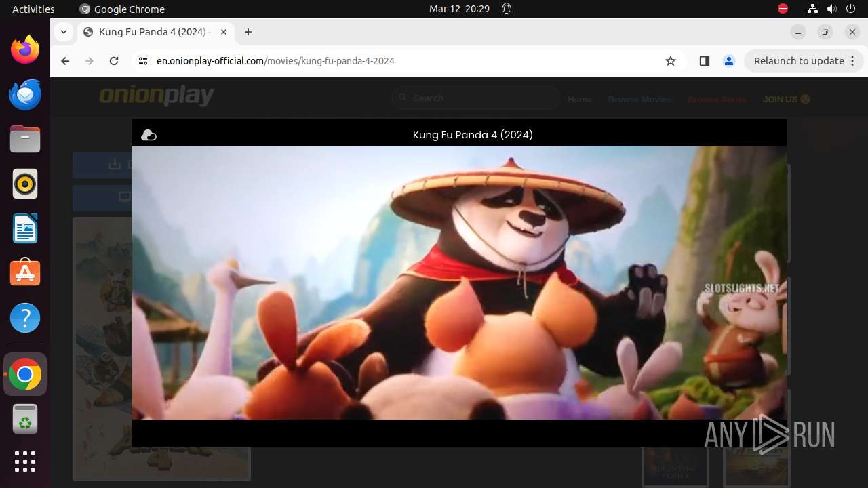Open the Trash in the dock
Screen dimensions: 868x488
(25, 420)
